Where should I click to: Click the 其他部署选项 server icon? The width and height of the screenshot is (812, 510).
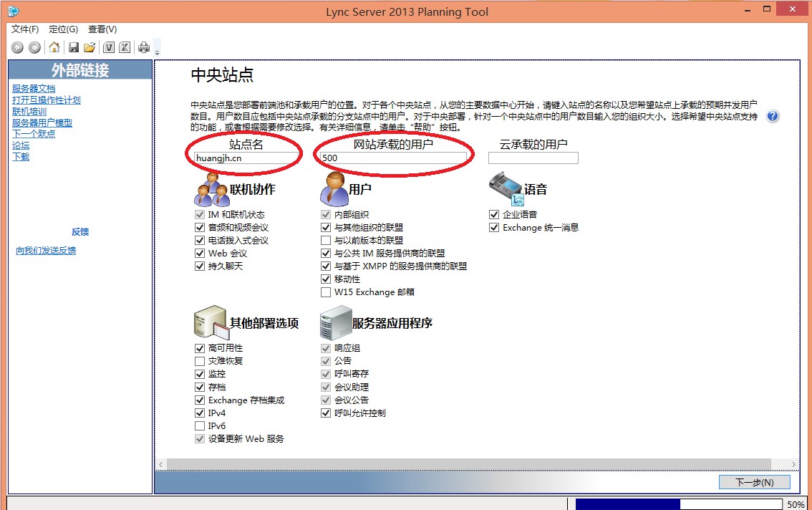(x=211, y=322)
